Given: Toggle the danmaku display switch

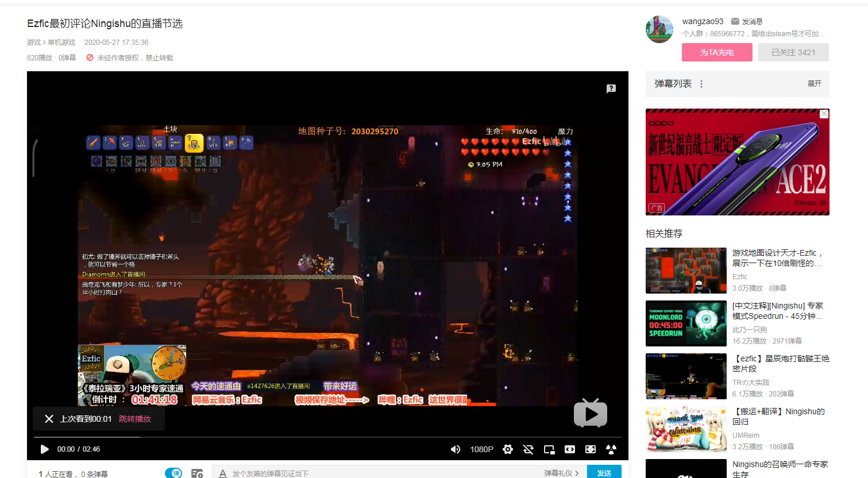Looking at the screenshot, I should (173, 473).
